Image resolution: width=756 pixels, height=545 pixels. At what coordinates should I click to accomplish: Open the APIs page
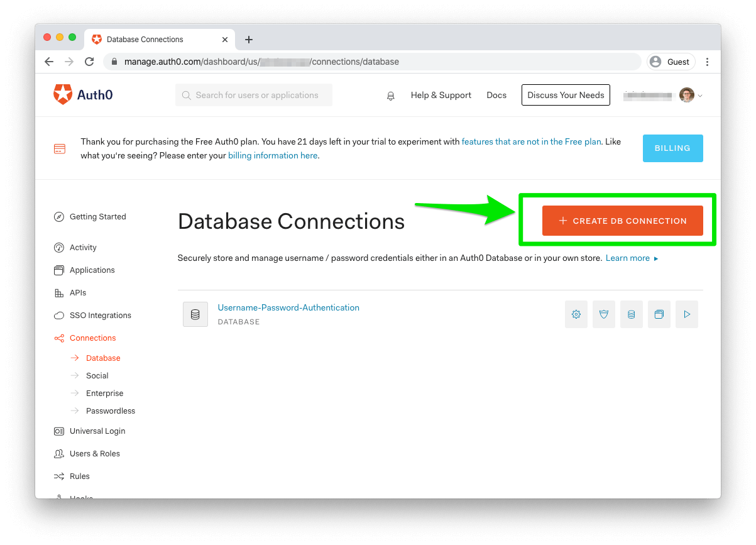click(78, 293)
